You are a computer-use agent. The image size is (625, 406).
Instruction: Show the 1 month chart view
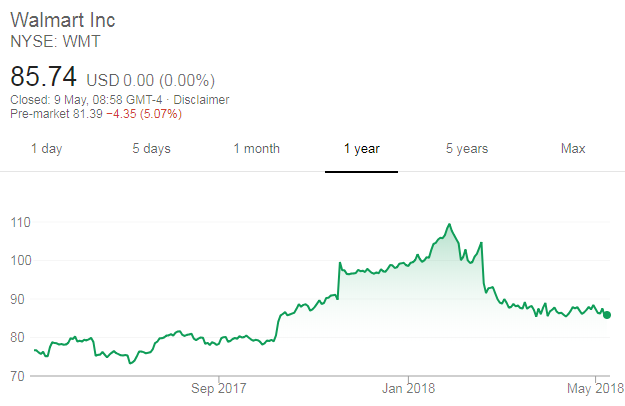coord(256,149)
